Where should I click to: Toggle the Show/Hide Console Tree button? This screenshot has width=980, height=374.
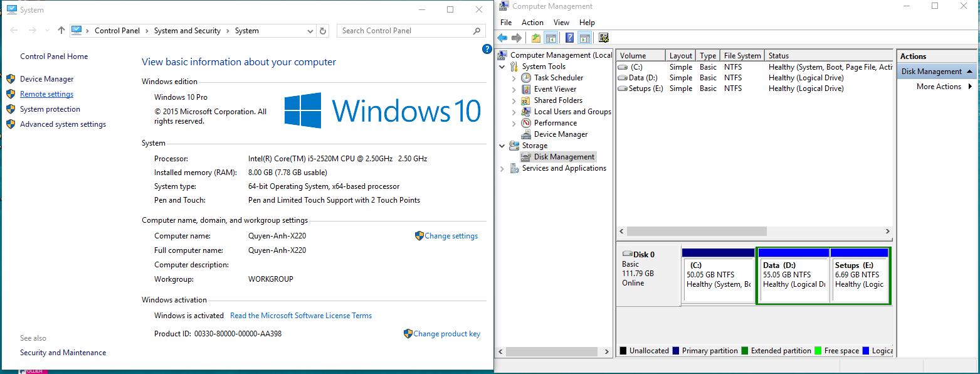(x=551, y=38)
